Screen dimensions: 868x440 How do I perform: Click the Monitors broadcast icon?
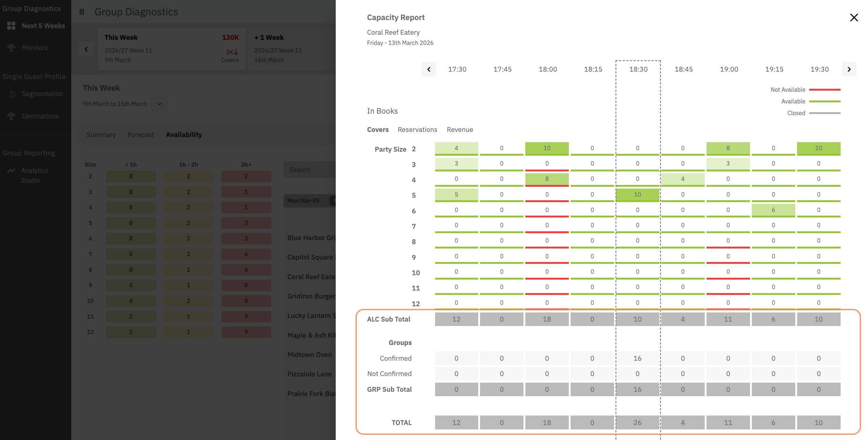[x=11, y=48]
